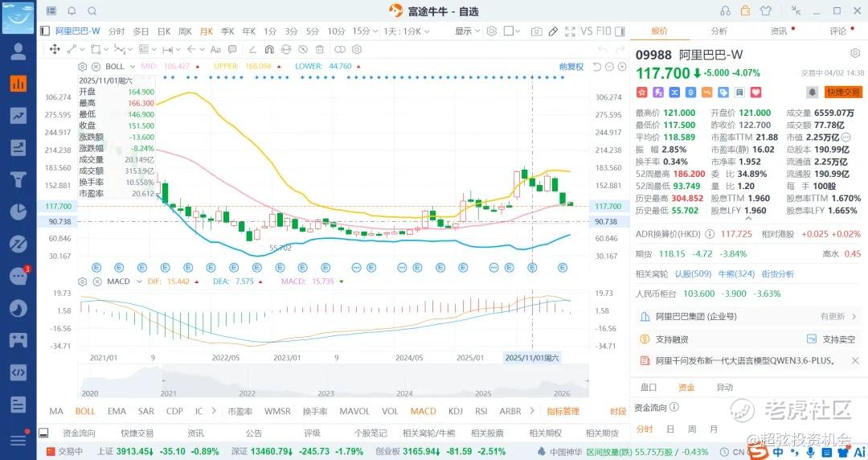Image resolution: width=868 pixels, height=460 pixels.
Task: Delete drawings with trash icon
Action: [x=319, y=49]
